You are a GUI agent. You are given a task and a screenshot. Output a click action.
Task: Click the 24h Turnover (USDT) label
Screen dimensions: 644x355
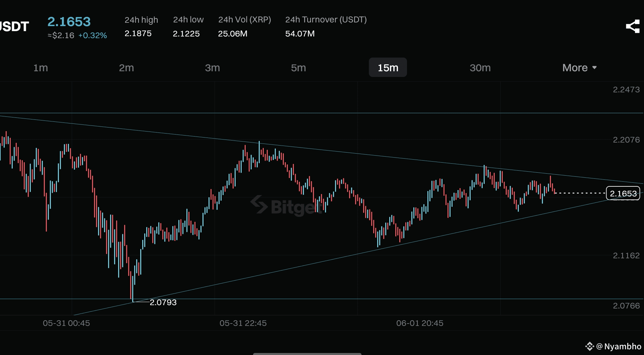[x=326, y=20]
